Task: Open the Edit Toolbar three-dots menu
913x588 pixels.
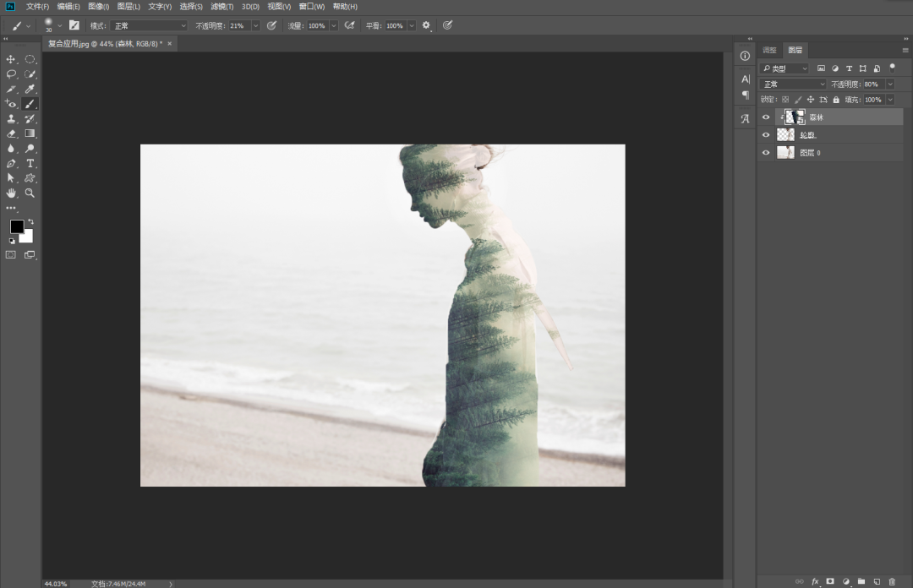Action: pos(10,208)
